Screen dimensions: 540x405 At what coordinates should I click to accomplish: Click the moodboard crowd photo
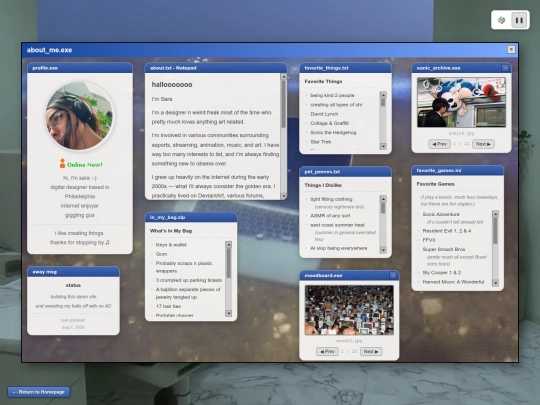pos(349,310)
